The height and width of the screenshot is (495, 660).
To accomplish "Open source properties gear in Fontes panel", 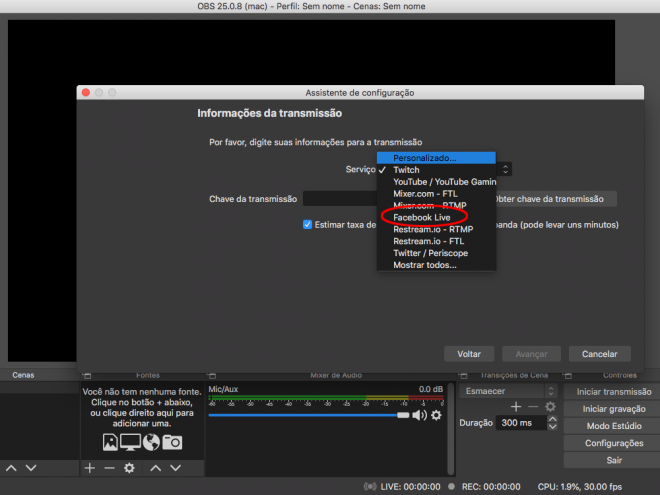I will click(129, 468).
